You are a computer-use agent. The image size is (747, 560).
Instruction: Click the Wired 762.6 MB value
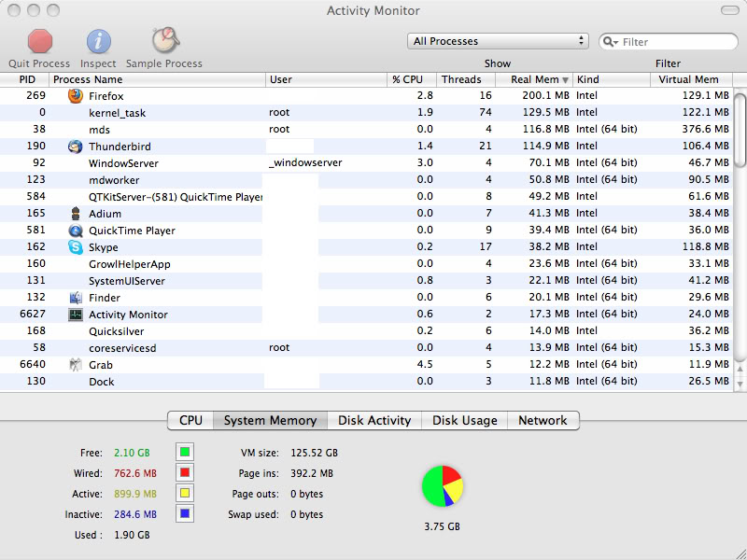pyautogui.click(x=135, y=473)
